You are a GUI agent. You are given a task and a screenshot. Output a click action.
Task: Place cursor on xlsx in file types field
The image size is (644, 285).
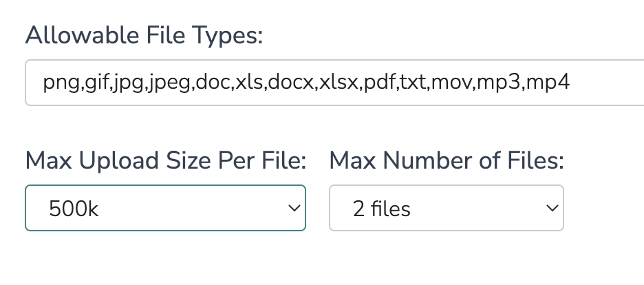pos(339,83)
